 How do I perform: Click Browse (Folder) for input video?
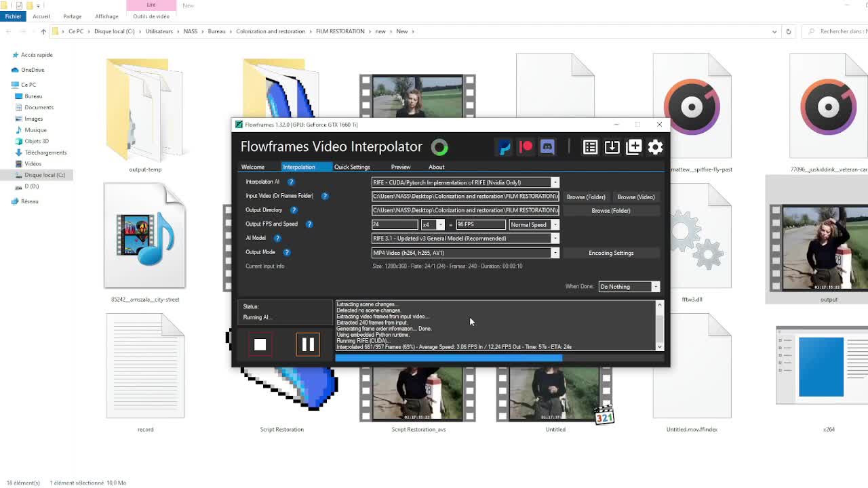[586, 197]
